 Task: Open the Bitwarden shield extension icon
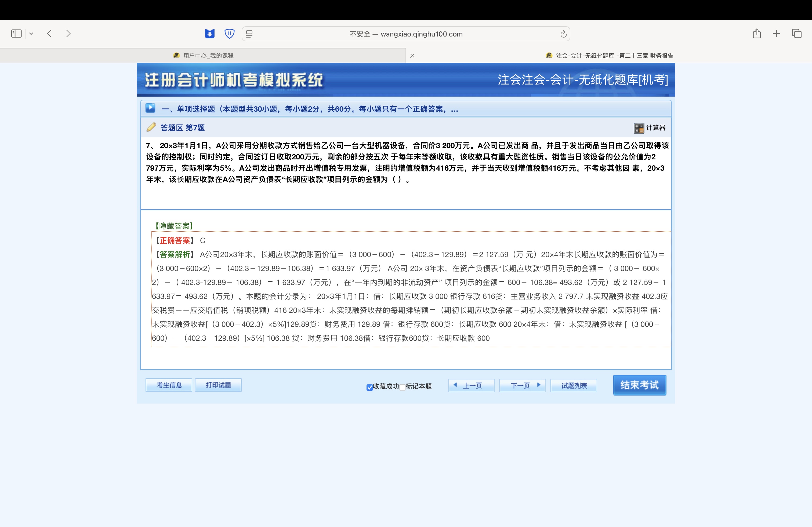[230, 33]
